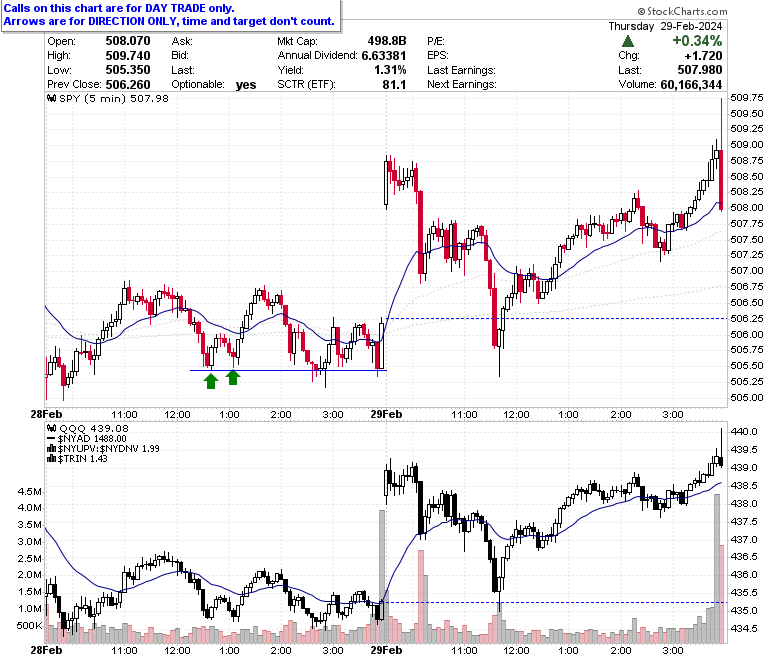Click the 2.5M volume axis label
The width and height of the screenshot is (780, 659).
point(30,559)
